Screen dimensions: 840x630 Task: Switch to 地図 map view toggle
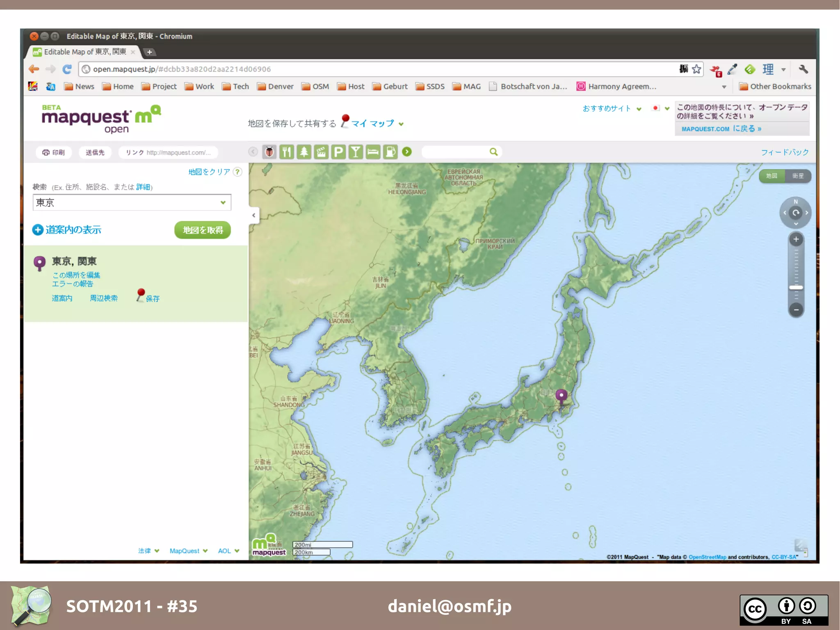(x=772, y=176)
